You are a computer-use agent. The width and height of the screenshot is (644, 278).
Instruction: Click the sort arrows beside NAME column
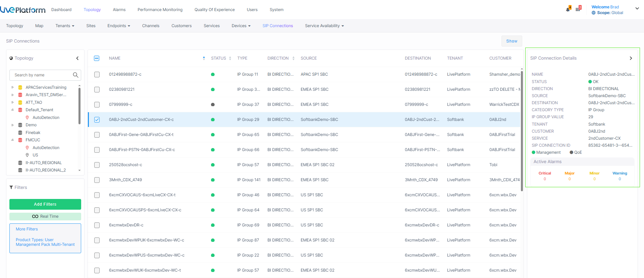204,58
